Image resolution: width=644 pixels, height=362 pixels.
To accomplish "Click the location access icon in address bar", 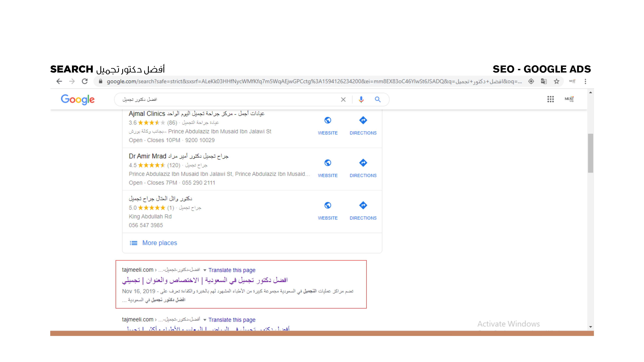I will (531, 81).
